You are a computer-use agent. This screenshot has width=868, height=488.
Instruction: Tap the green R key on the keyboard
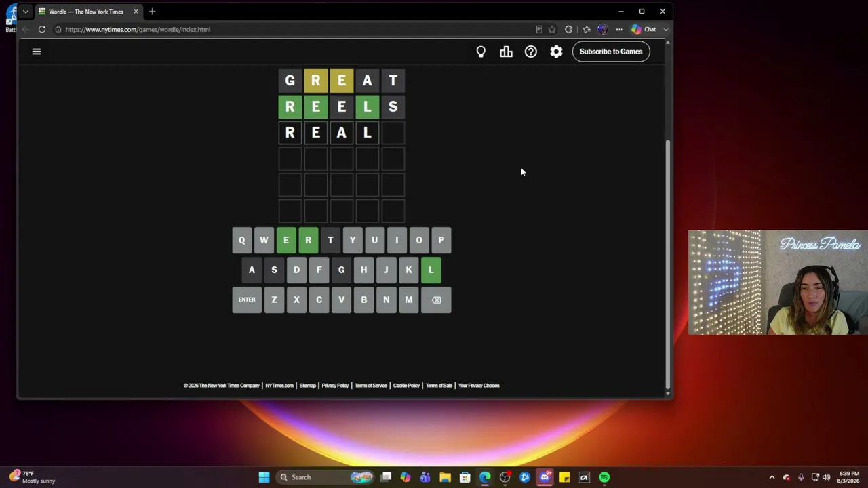(309, 240)
